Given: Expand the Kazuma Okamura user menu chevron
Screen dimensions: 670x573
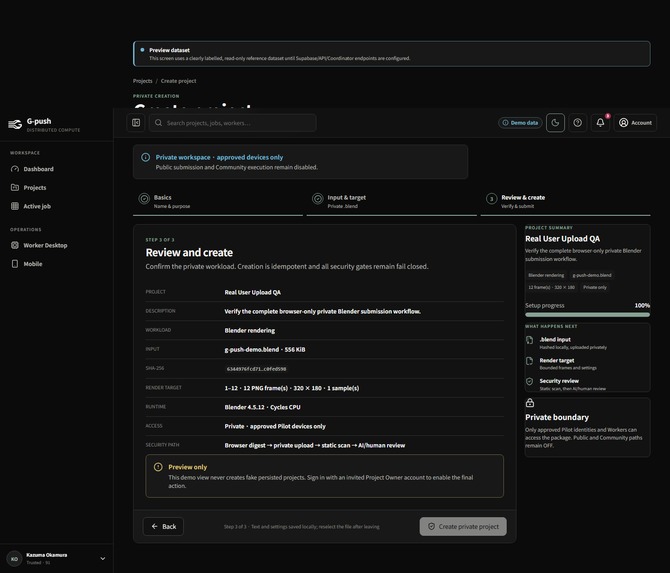Looking at the screenshot, I should [x=103, y=559].
